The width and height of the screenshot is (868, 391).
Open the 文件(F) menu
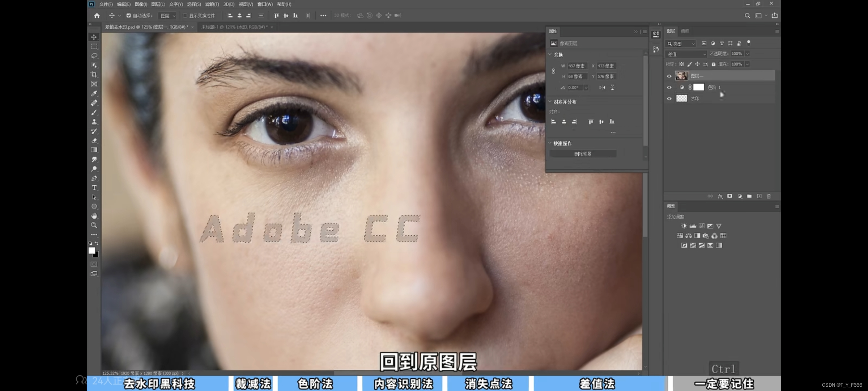click(x=106, y=4)
